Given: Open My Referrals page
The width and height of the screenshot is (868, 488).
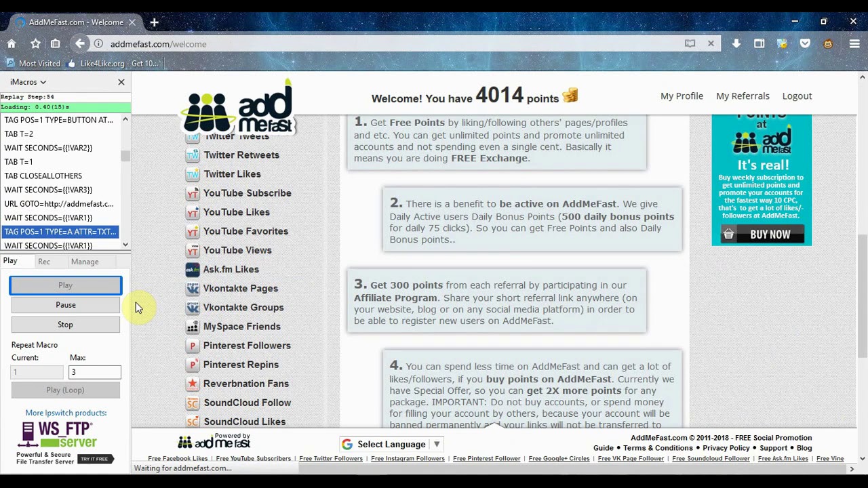Looking at the screenshot, I should tap(743, 96).
